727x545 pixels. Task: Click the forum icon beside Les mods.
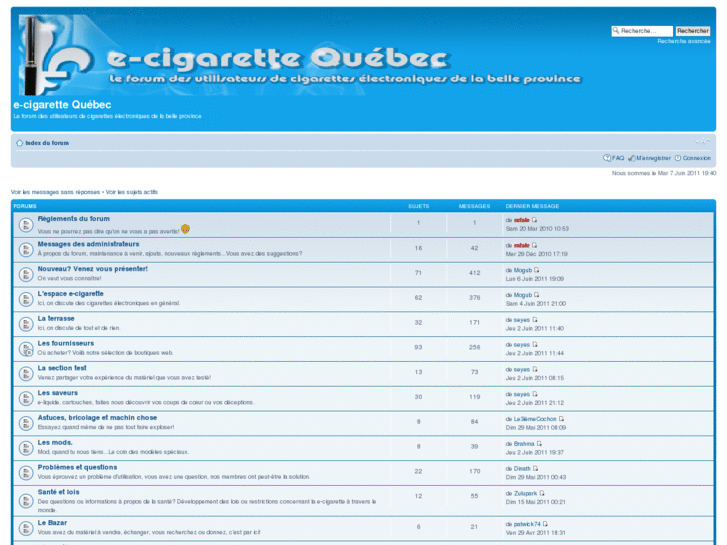click(26, 448)
